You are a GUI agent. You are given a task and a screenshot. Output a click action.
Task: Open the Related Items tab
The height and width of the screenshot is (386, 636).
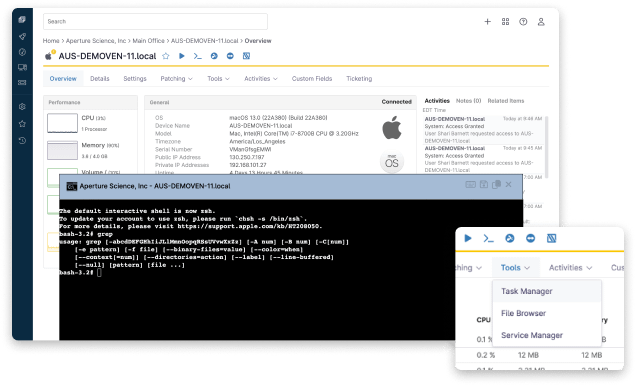[506, 101]
